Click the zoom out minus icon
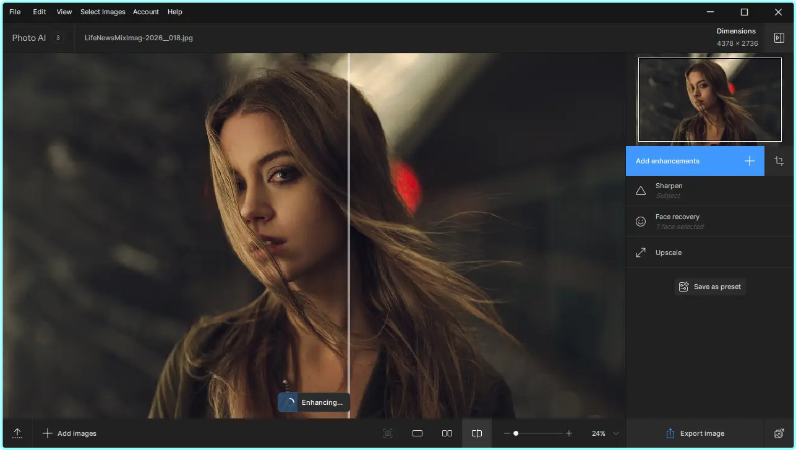Screen dimensions: 796x450 pos(507,433)
